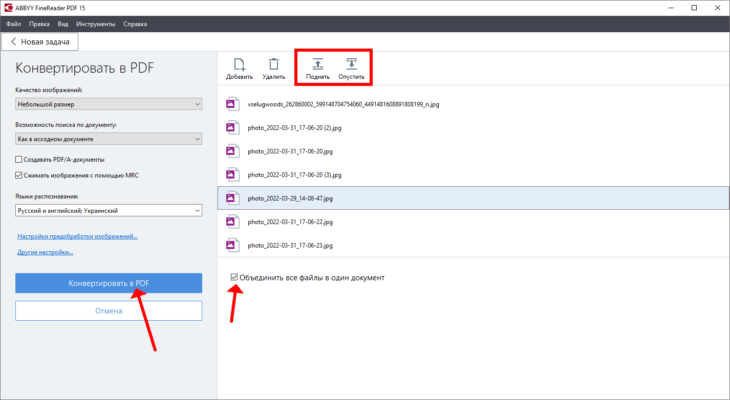Click the Добавить (Add) file icon
This screenshot has height=400, width=730.
coord(239,64)
